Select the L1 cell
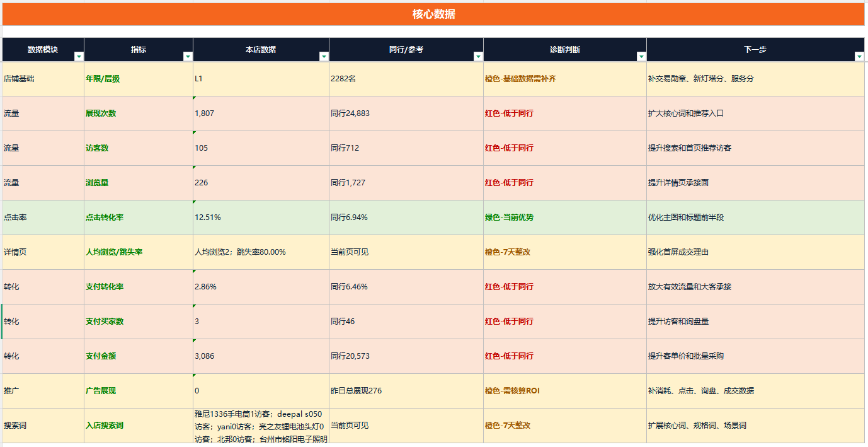 coord(261,79)
